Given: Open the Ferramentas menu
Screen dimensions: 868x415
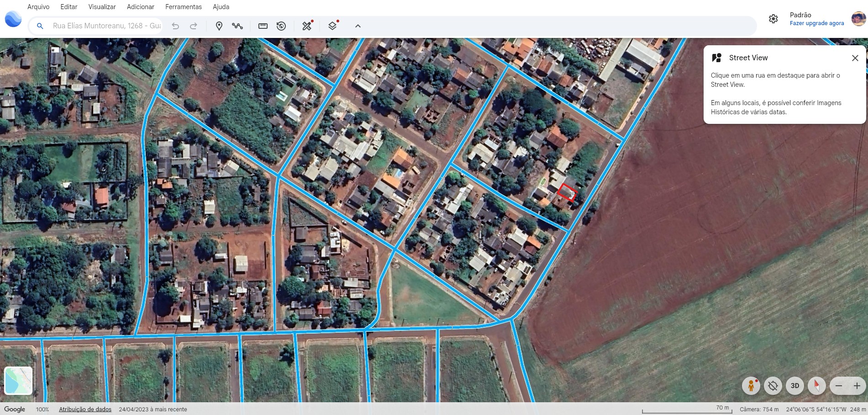Looking at the screenshot, I should [x=183, y=7].
